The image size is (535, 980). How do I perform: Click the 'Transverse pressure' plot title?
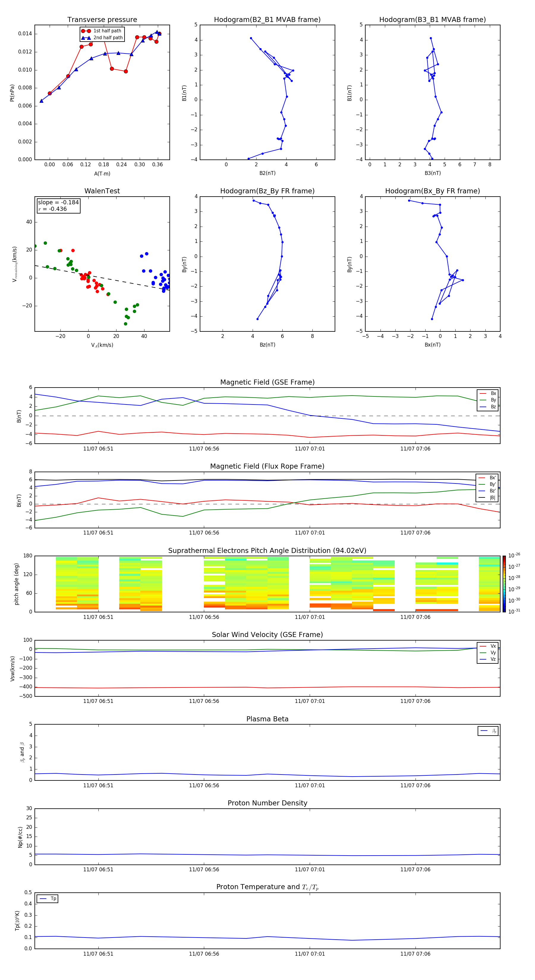click(x=102, y=20)
